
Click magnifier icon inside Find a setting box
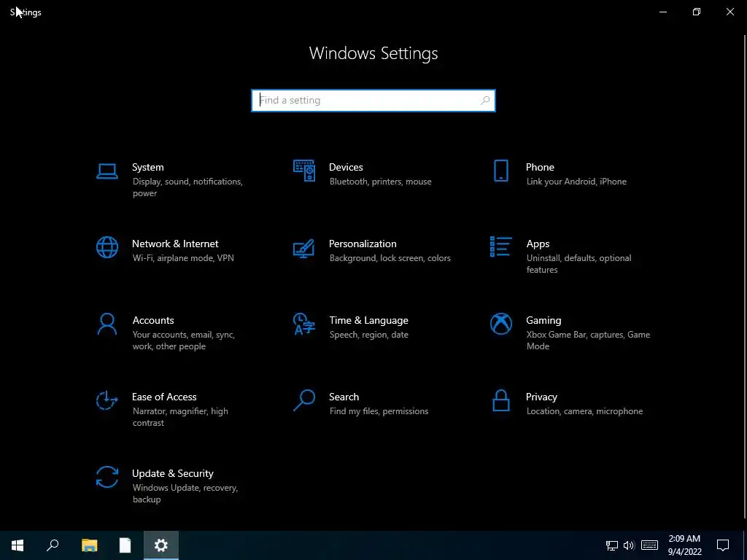coord(485,101)
